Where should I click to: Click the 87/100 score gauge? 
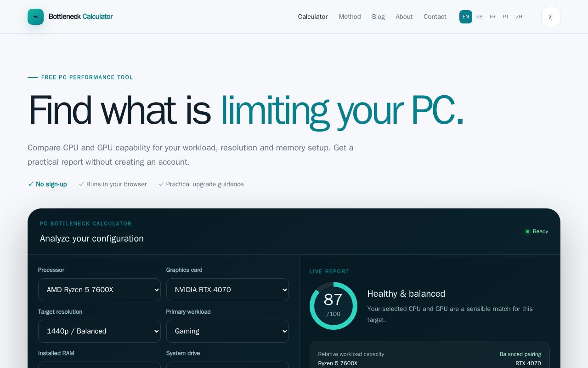(334, 306)
